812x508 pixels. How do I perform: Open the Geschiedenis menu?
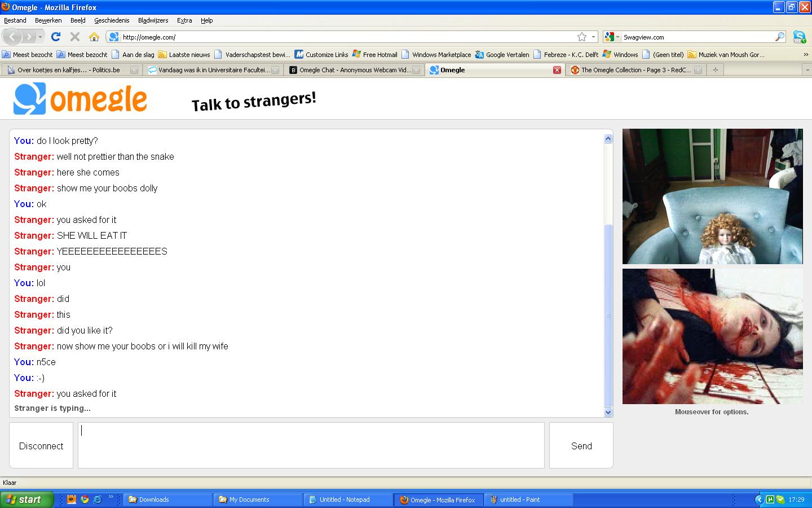pyautogui.click(x=112, y=20)
